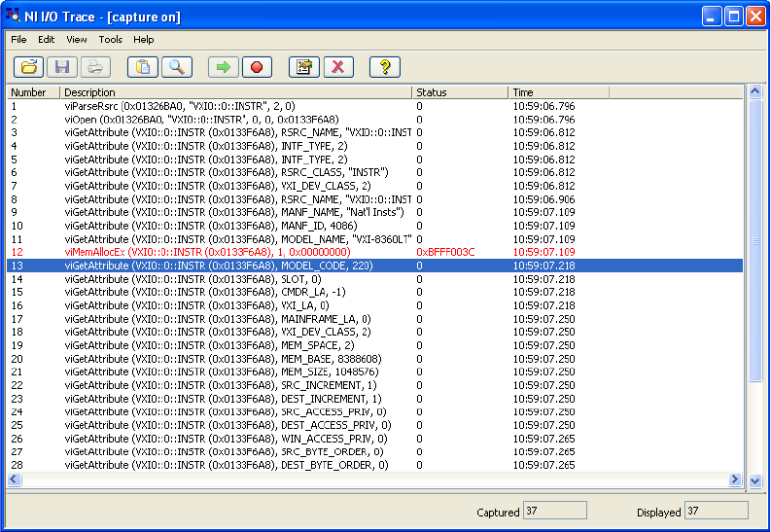
Task: Click the horizontal scrollbar right arrow
Action: (735, 479)
